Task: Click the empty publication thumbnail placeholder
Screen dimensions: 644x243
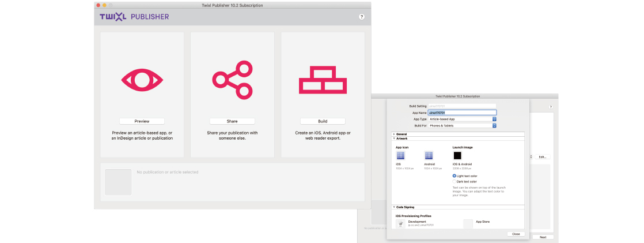Action: (118, 182)
